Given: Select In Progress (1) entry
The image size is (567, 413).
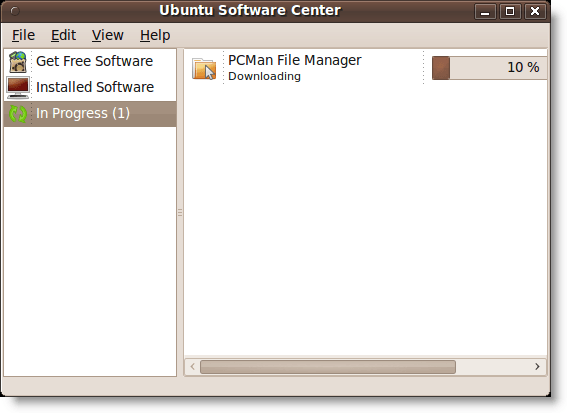Looking at the screenshot, I should pyautogui.click(x=90, y=114).
